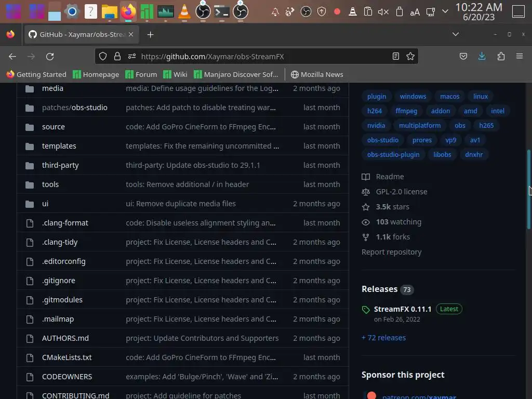Open site permissions icon in address bar

(132, 56)
